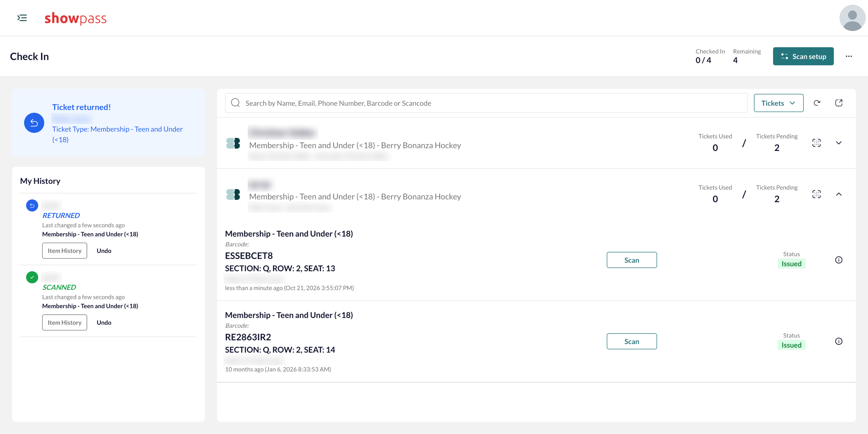Click scan-all icon for second membership order
Viewport: 868px width, 434px height.
[x=816, y=194]
